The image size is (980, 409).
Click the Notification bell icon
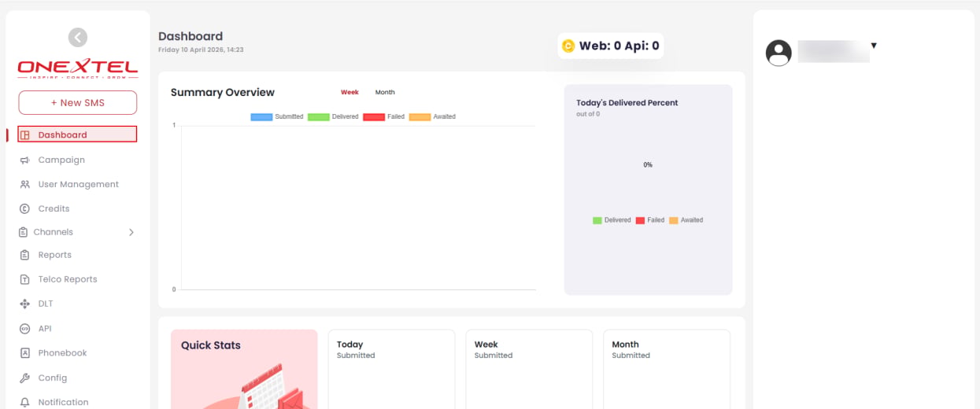pyautogui.click(x=25, y=402)
